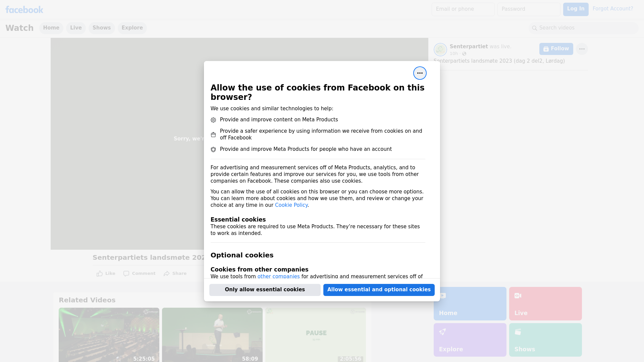Open the Live tile in side panel
This screenshot has height=362, width=644.
coord(545,304)
